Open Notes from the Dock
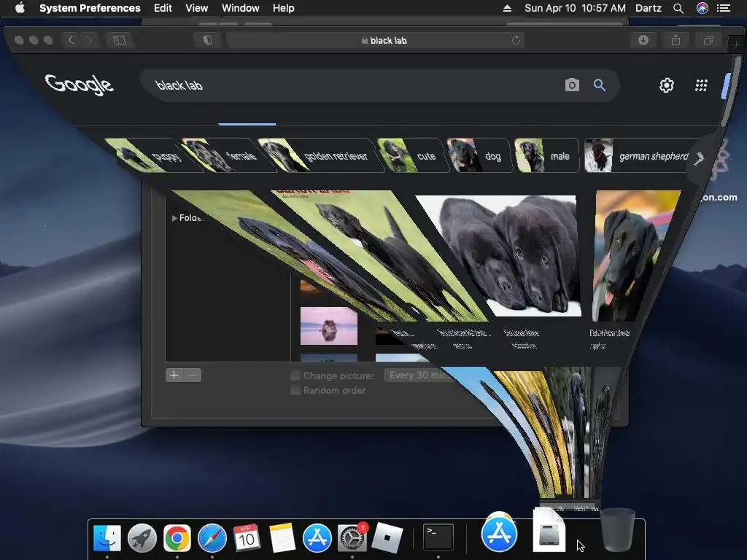This screenshot has width=747, height=560. (x=282, y=538)
